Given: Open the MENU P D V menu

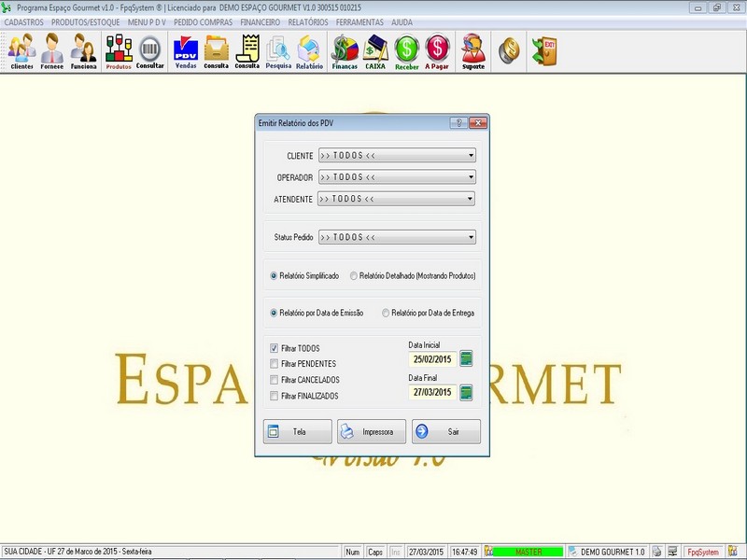Looking at the screenshot, I should [x=147, y=22].
